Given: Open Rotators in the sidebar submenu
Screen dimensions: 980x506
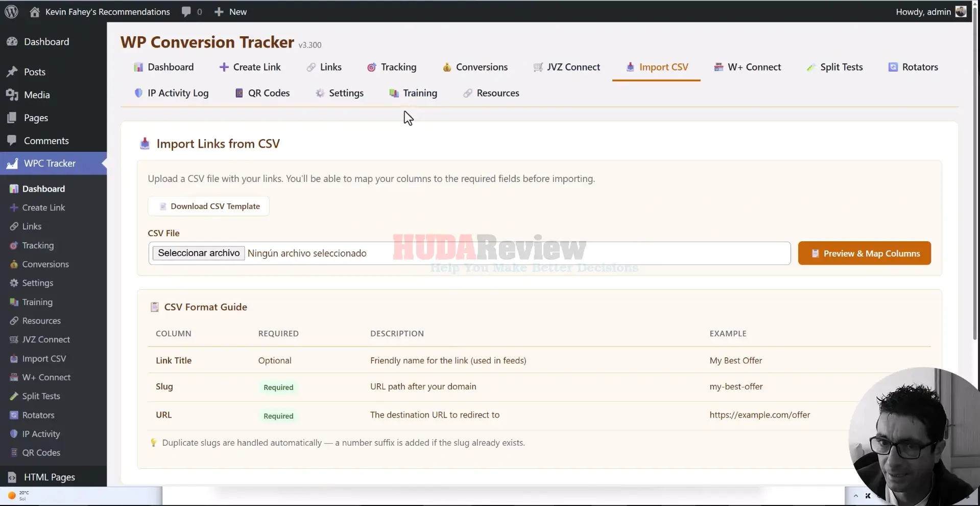Looking at the screenshot, I should pos(38,415).
